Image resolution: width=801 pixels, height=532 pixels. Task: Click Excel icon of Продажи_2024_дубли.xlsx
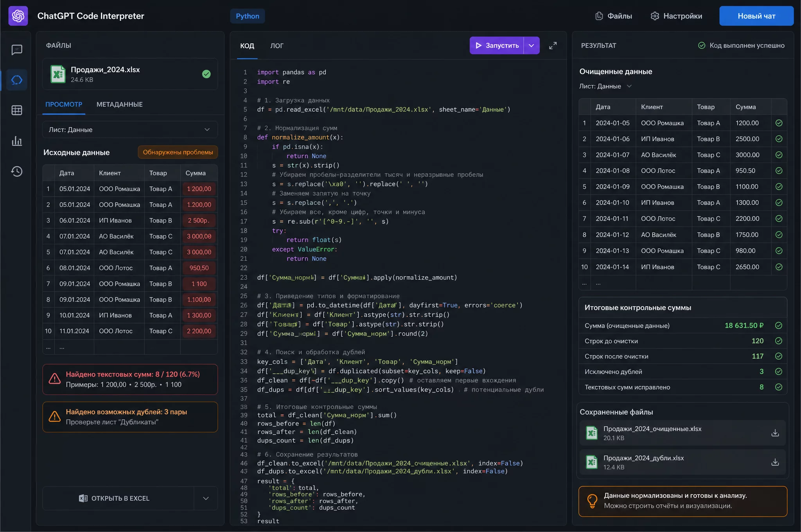(x=592, y=462)
